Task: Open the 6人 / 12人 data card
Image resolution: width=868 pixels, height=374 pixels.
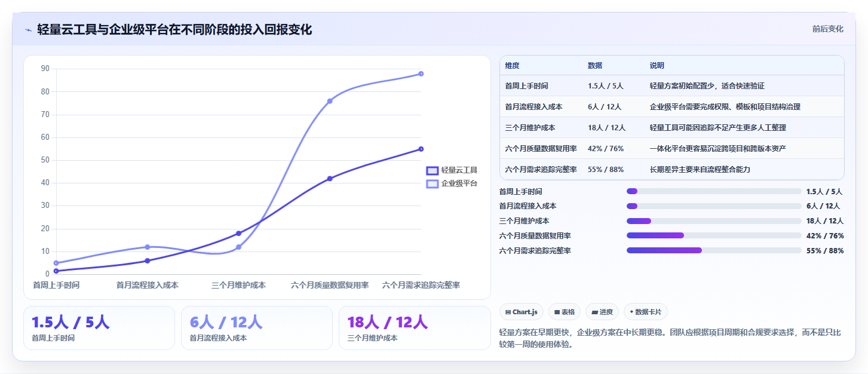Action: pyautogui.click(x=257, y=328)
